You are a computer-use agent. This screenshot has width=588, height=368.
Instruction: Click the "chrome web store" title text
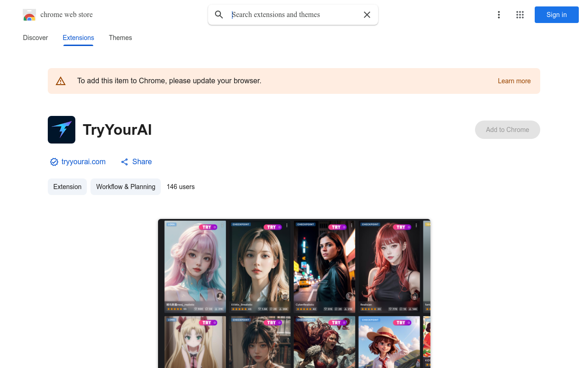tap(67, 15)
